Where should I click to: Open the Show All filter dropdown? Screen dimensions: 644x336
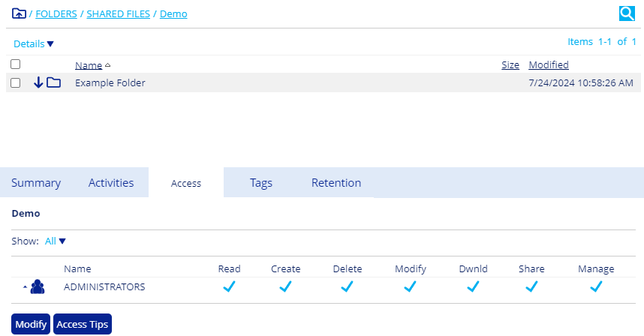coord(56,241)
